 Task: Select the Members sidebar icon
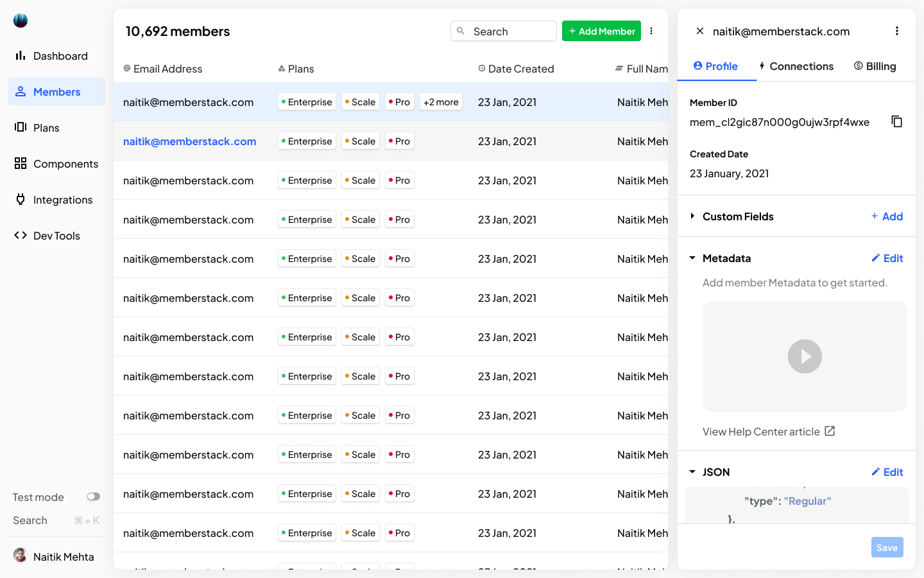tap(21, 92)
